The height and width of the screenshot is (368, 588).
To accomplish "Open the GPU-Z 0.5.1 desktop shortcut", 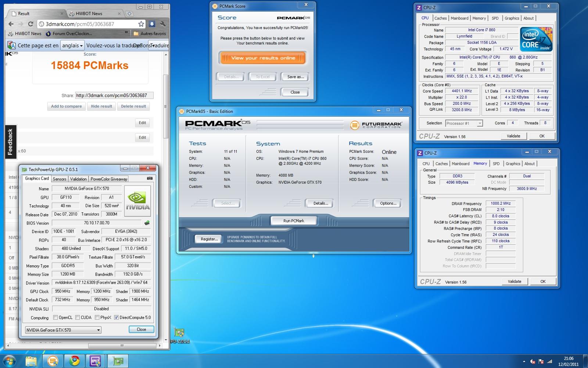I will pos(179,335).
